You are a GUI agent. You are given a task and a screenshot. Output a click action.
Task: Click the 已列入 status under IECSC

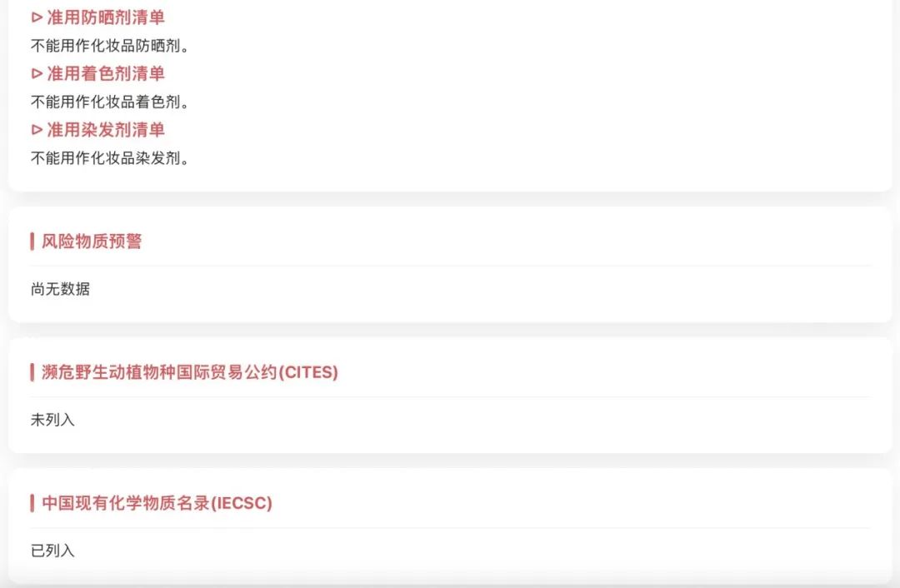click(52, 551)
